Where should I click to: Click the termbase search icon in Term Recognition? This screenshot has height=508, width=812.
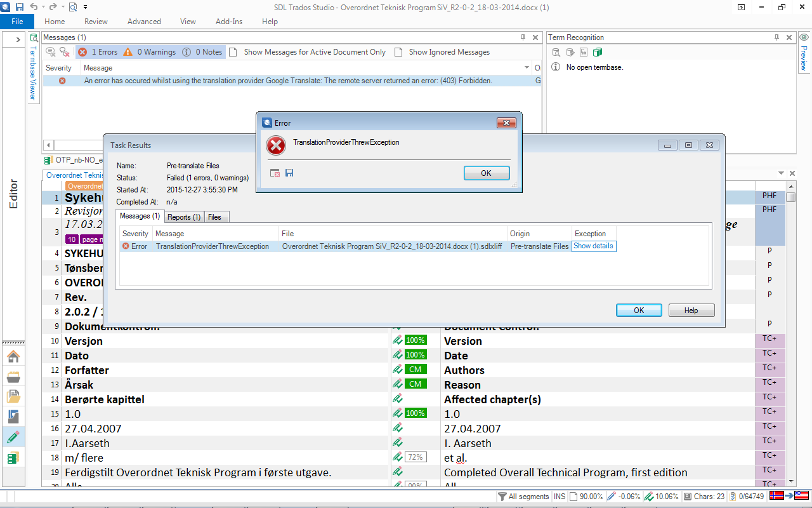pyautogui.click(x=556, y=52)
